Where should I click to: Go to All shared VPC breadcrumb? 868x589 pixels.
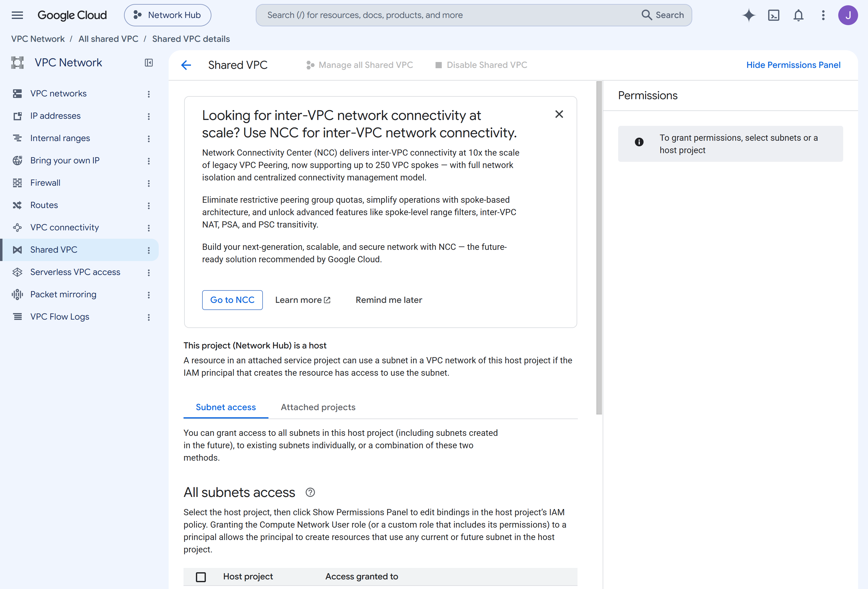click(x=108, y=39)
